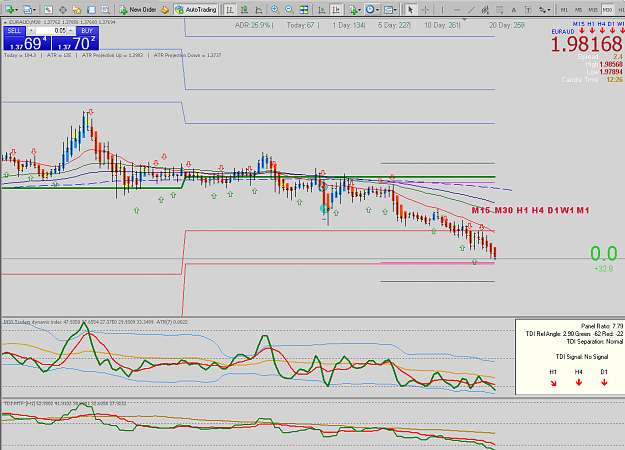The width and height of the screenshot is (625, 450).
Task: Switch to the M5 timeframe
Action: [x=578, y=10]
